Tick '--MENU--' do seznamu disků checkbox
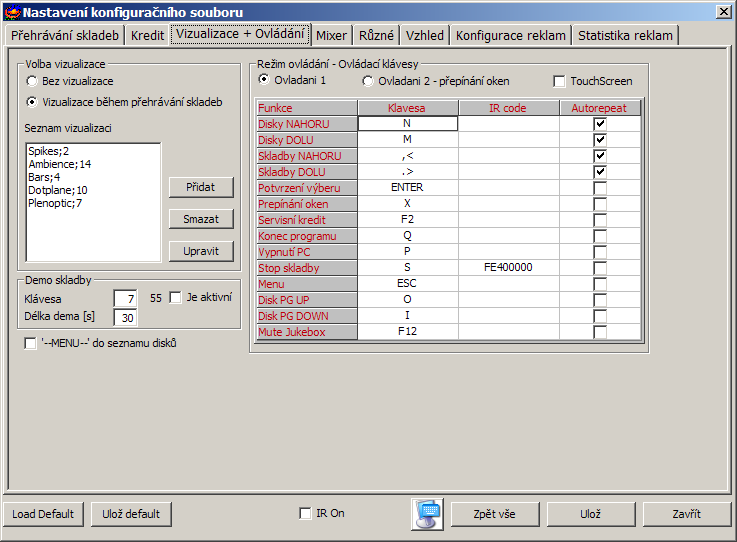Viewport: 737px width, 542px height. (30, 344)
